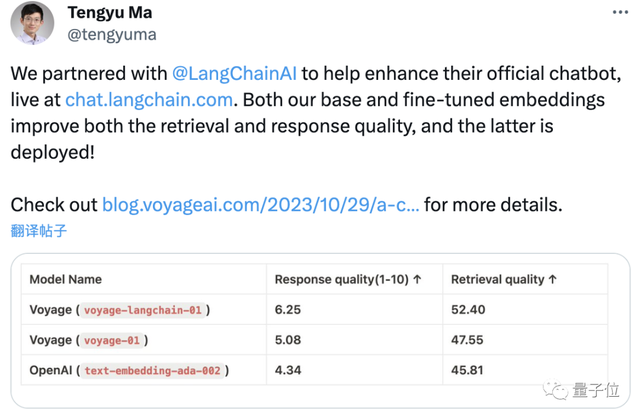
Task: Select the text-embedding-ada-002 code tag
Action: (152, 371)
